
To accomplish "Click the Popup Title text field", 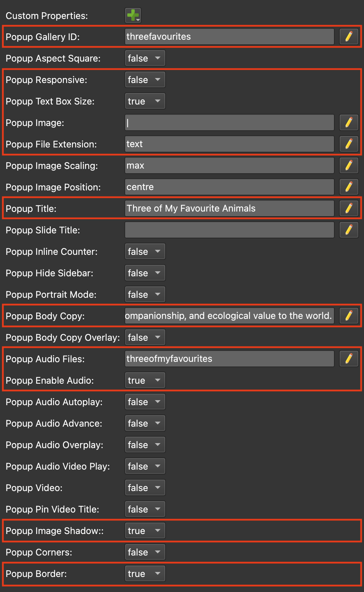I will tap(230, 208).
